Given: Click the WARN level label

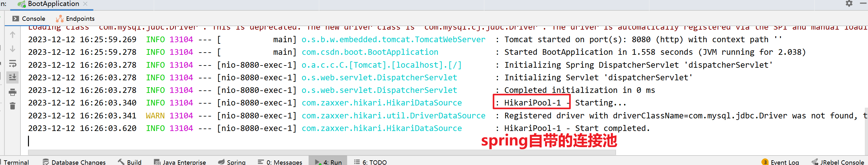Looking at the screenshot, I should 155,116.
